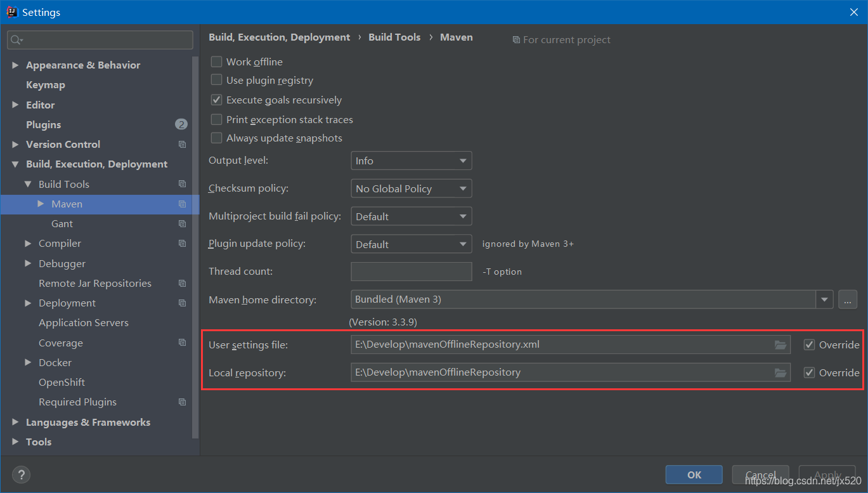Toggle Override for Local repository
Viewport: 868px width, 493px height.
809,372
